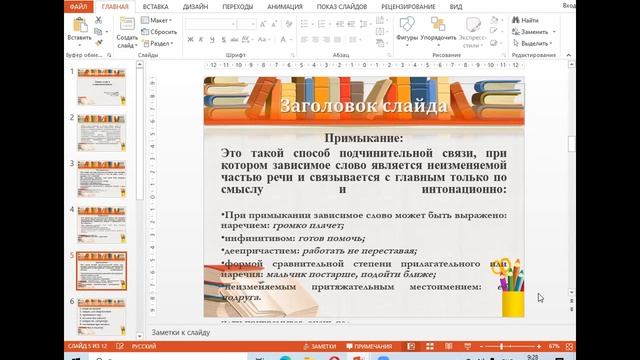The image size is (640, 360).
Task: Expand the Выделить select dropdown
Action: click(x=533, y=43)
